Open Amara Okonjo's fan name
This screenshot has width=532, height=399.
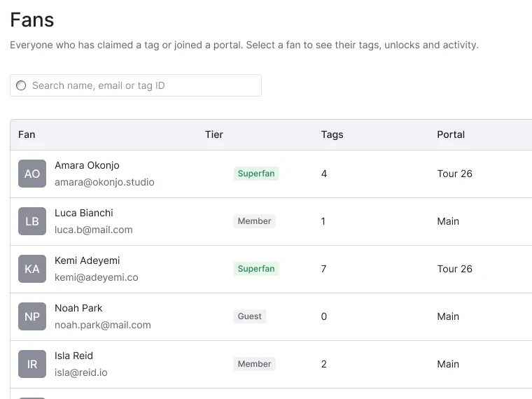pos(87,165)
